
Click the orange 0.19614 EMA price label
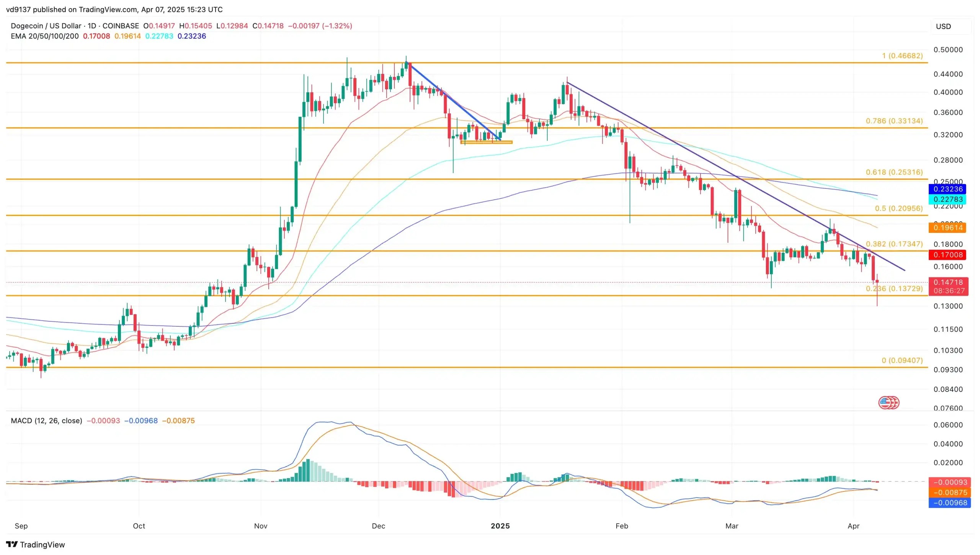[x=948, y=227]
